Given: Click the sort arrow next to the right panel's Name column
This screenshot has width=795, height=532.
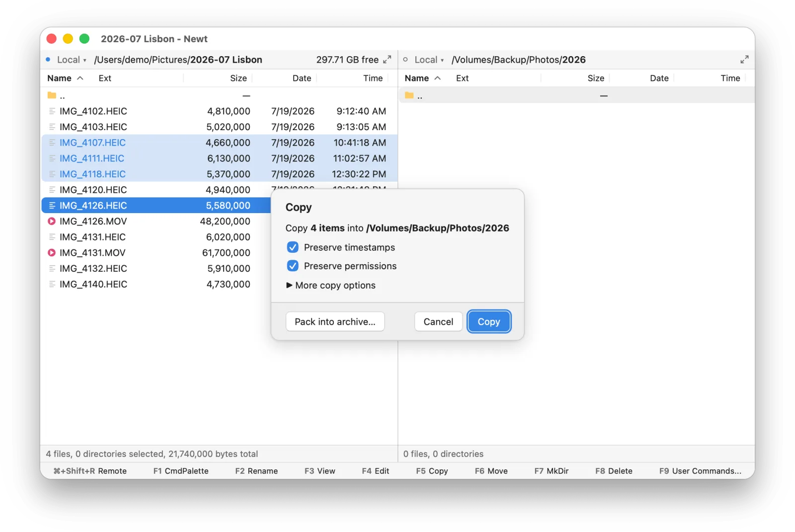Looking at the screenshot, I should pyautogui.click(x=438, y=78).
